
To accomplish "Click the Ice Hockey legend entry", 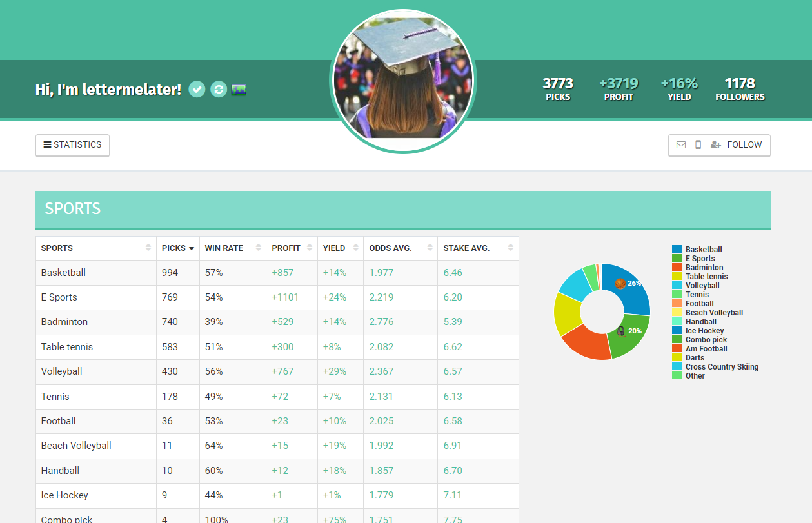I will (705, 331).
